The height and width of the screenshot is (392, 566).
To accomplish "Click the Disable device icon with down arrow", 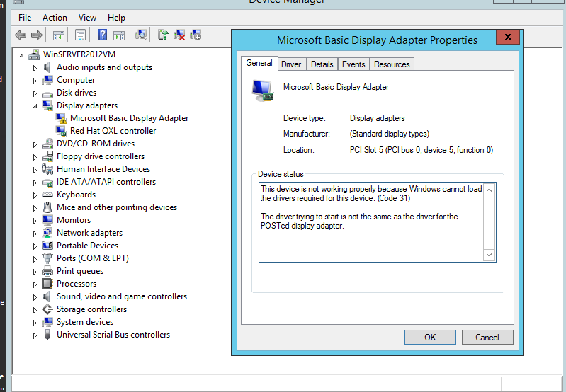I will coord(196,35).
